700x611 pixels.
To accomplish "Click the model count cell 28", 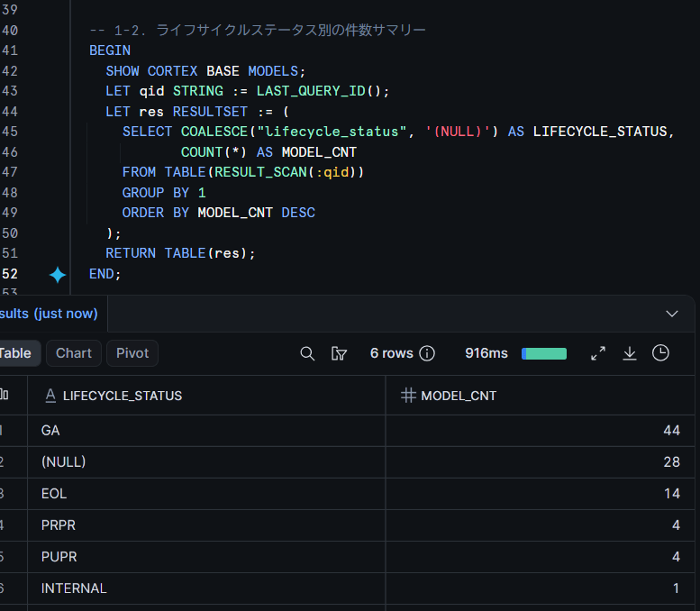I will point(540,462).
